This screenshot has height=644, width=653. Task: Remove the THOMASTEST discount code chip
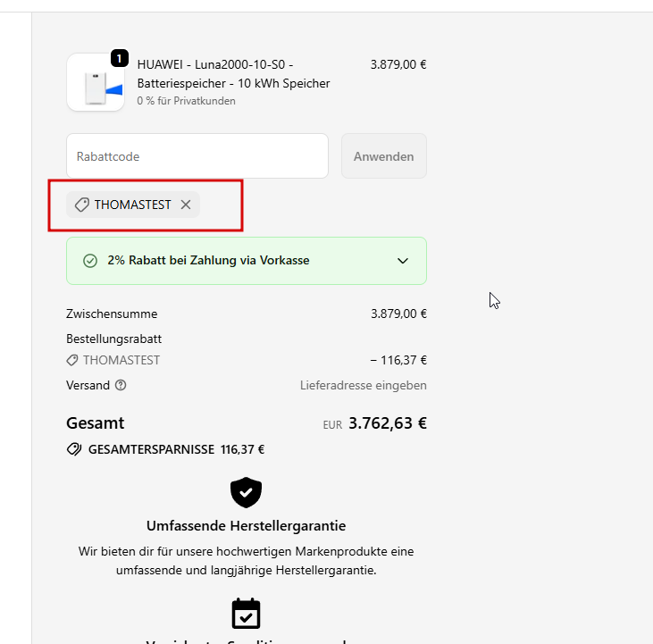(186, 205)
